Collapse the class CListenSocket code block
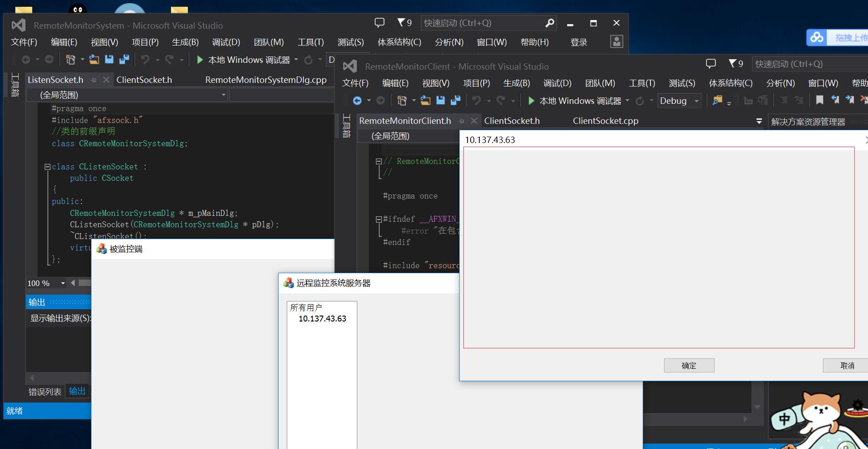Screen dimensions: 868x449 (47, 167)
